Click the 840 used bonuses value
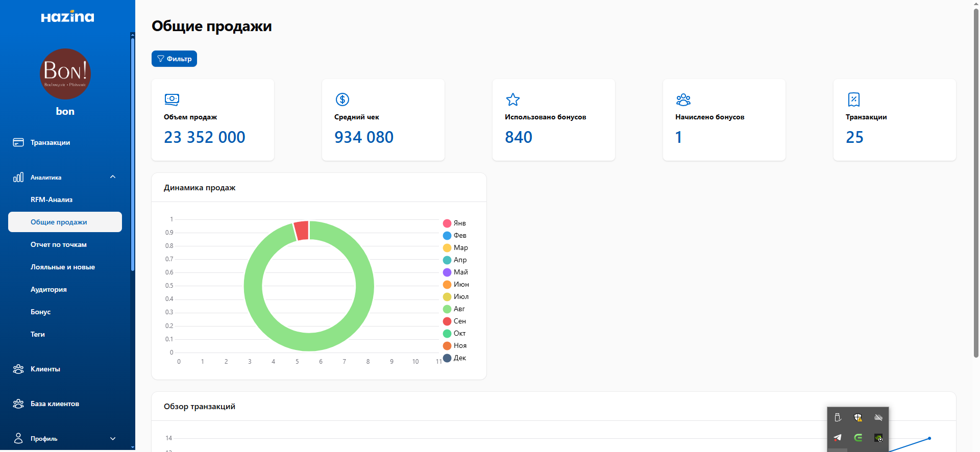The width and height of the screenshot is (980, 452). (x=519, y=137)
